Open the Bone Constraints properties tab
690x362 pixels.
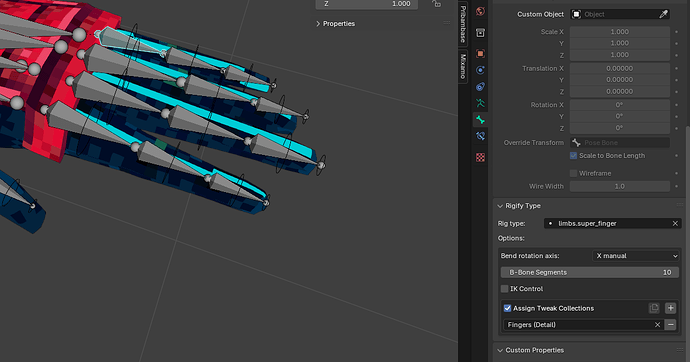point(481,136)
